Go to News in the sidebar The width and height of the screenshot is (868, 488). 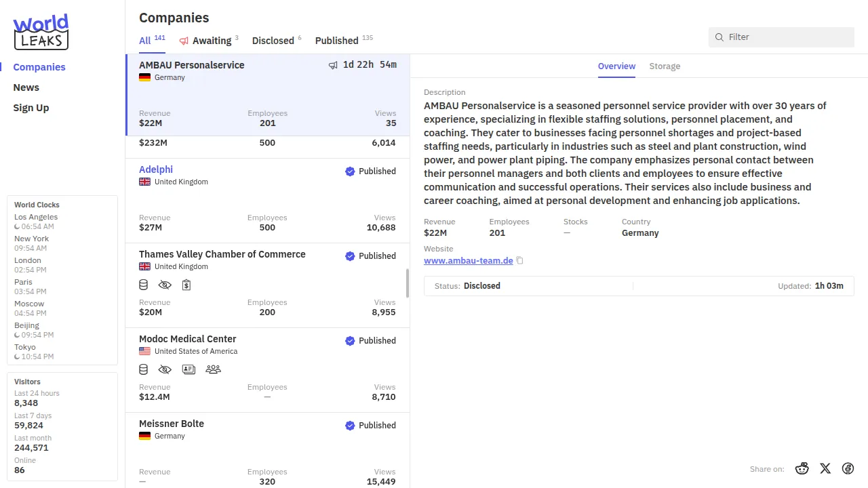point(26,87)
